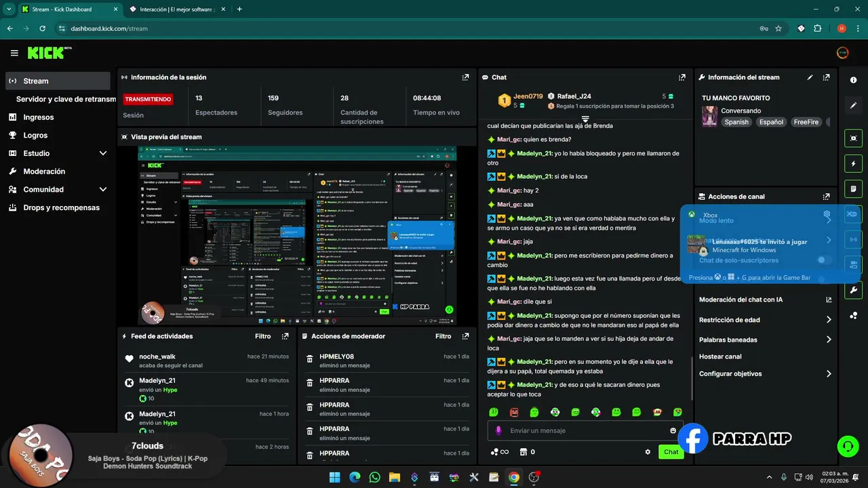
Task: Open the green headset support button
Action: [848, 446]
